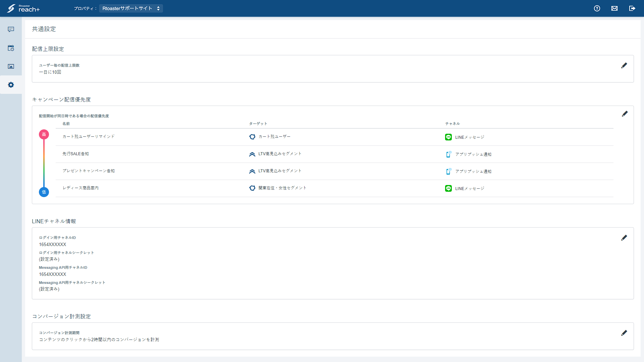Open the Rtoasterサポートサイト property dropdown
The height and width of the screenshot is (362, 644).
131,8
